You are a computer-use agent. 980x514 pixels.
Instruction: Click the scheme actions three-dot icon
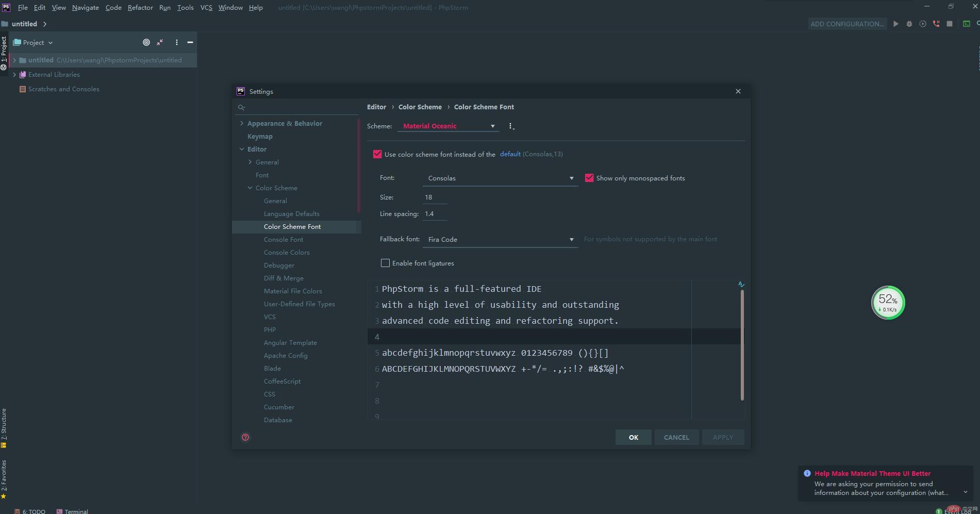tap(511, 126)
